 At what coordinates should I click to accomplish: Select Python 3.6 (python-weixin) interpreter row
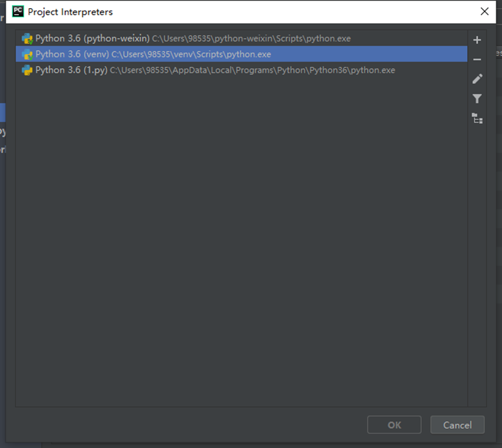241,38
